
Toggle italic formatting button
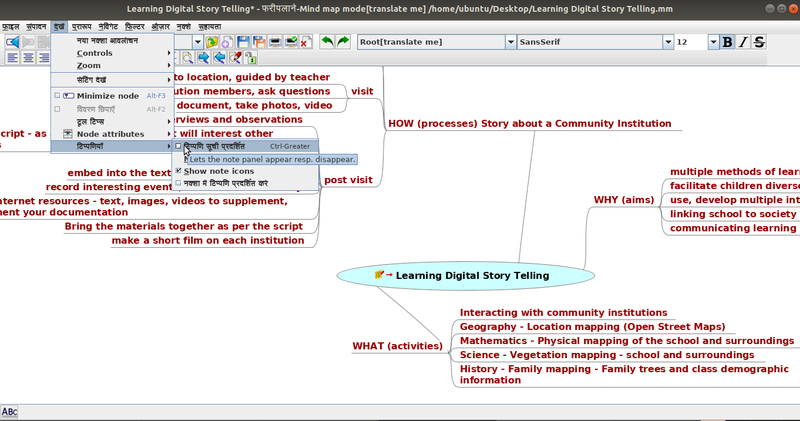[743, 42]
